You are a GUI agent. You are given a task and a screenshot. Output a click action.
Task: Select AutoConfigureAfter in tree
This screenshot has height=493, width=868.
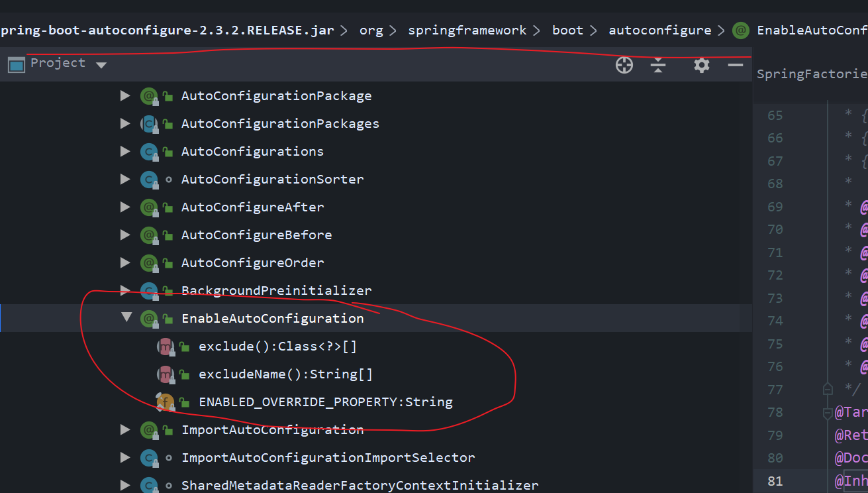(x=253, y=207)
